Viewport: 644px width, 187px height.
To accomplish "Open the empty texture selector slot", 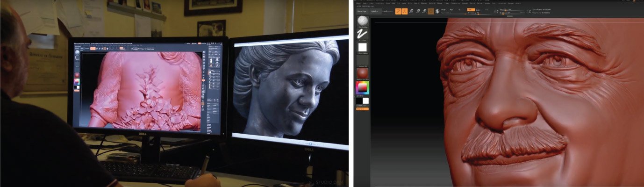I will (x=362, y=60).
